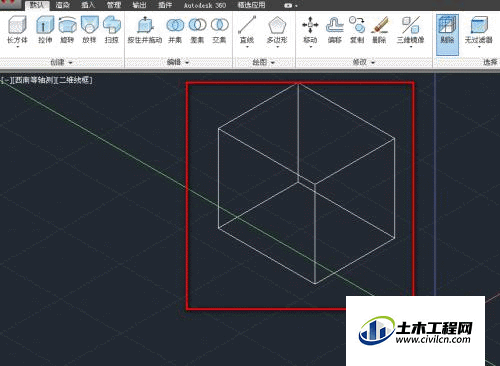The image size is (500, 366).
Task: Open the Autodesk 360 ribbon tab
Action: coord(205,5)
